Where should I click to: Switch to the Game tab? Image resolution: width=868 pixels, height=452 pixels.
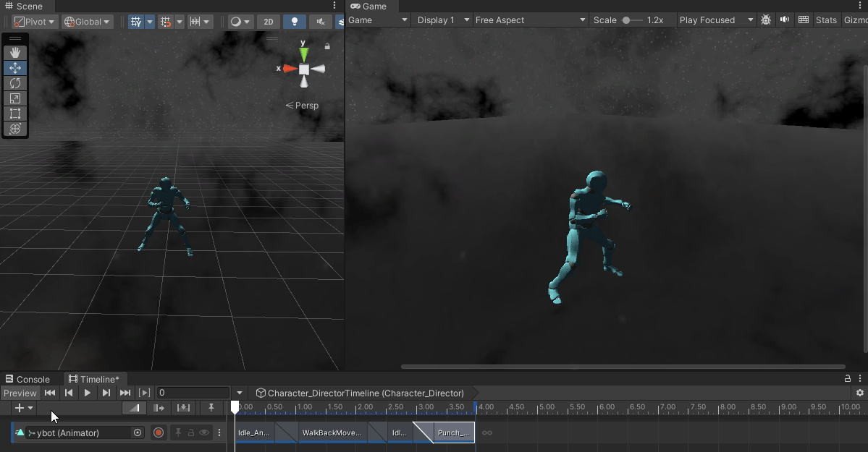(369, 6)
